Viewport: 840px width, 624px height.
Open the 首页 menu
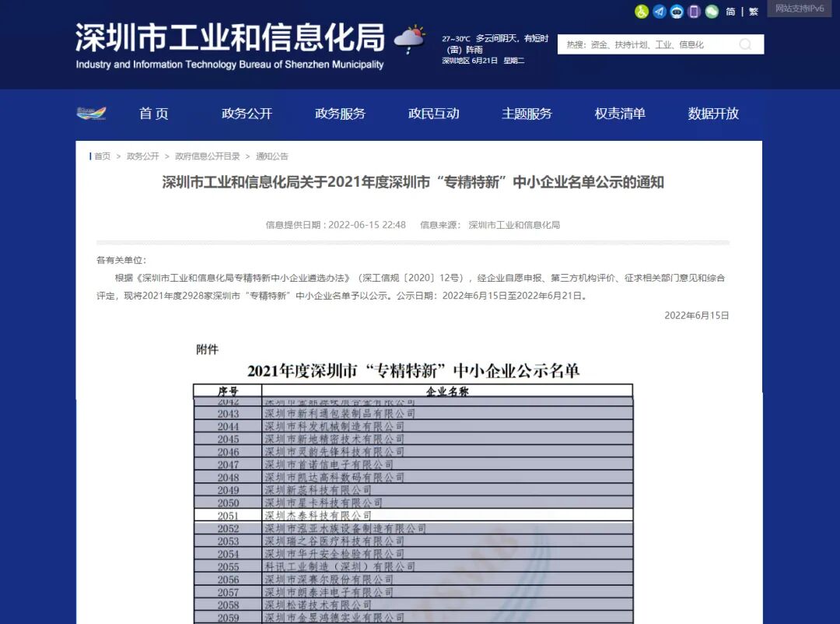point(153,114)
